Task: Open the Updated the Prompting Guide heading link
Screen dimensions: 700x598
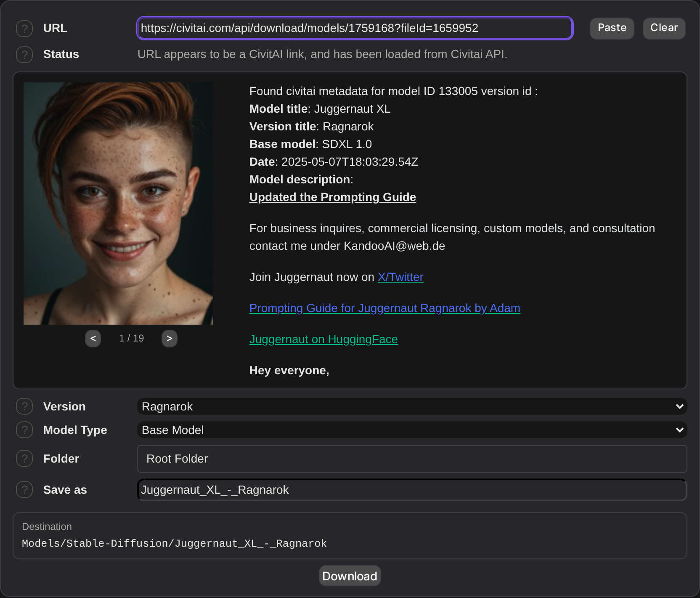Action: click(x=333, y=197)
